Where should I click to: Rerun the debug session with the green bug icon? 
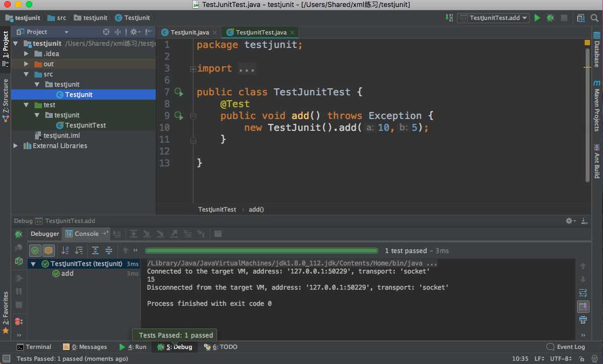tap(18, 234)
